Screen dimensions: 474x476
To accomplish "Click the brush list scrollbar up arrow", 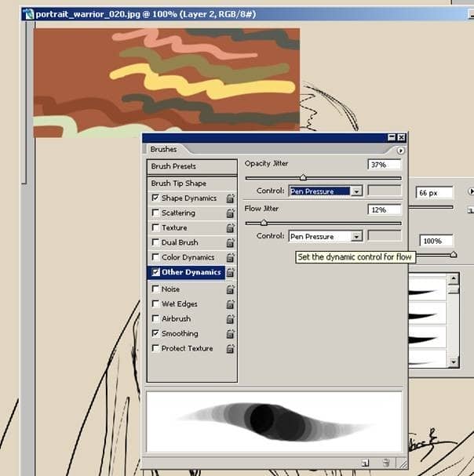I will pos(454,278).
